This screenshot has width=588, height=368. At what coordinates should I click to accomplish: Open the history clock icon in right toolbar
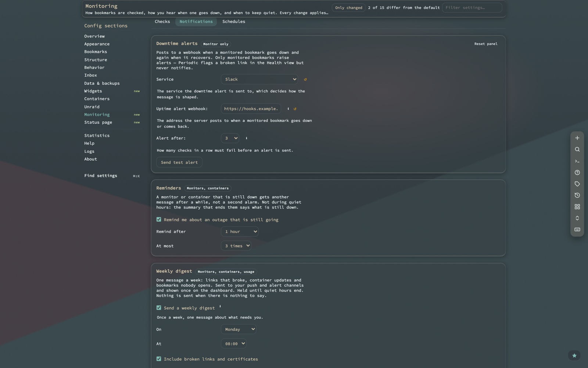pyautogui.click(x=577, y=195)
